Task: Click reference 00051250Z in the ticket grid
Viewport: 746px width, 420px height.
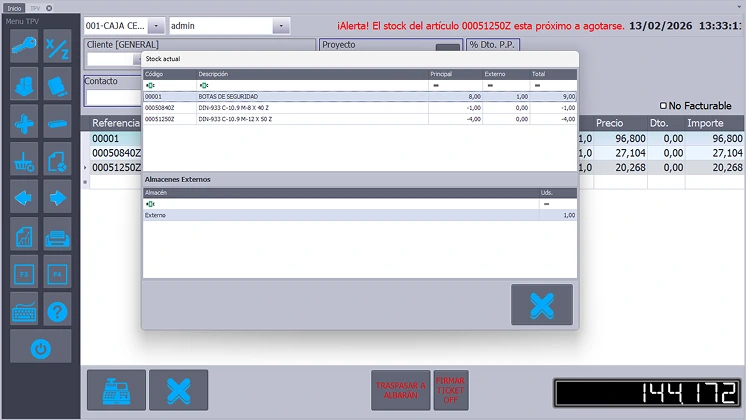Action: (116, 167)
